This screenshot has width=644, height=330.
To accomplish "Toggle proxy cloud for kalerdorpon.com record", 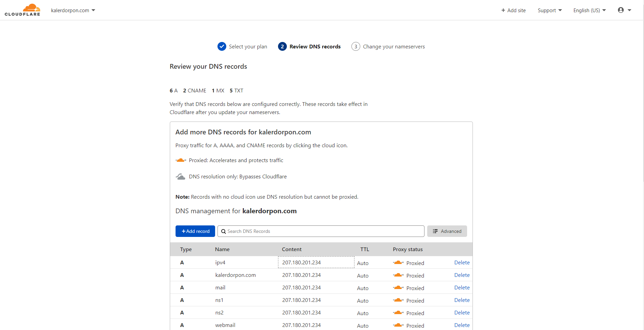I will click(x=398, y=275).
